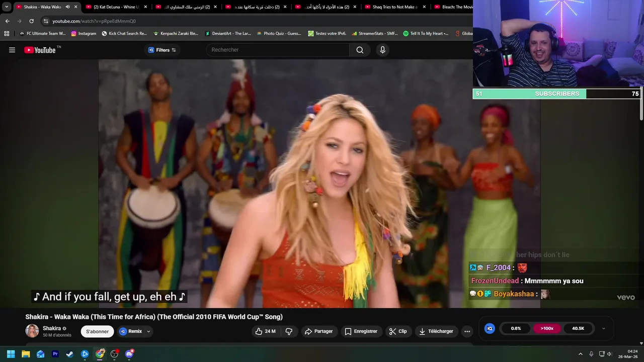Click the 0.6% stat pill

click(516, 328)
